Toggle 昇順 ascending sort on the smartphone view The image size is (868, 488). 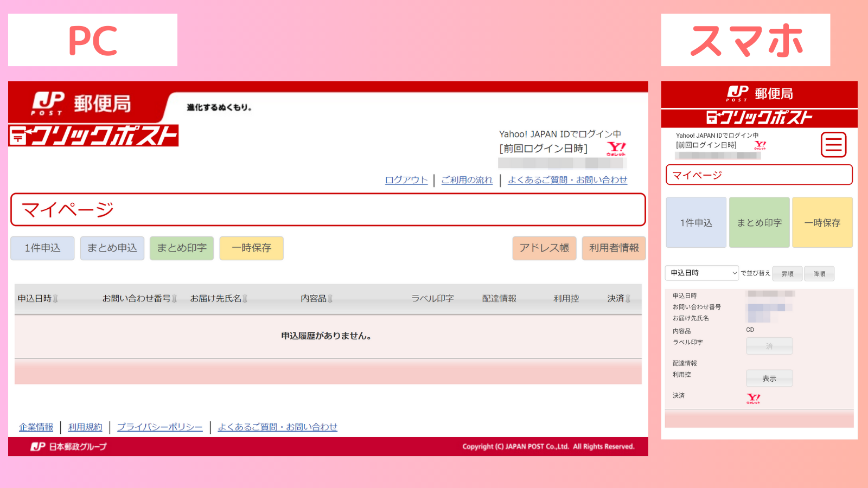tap(788, 273)
